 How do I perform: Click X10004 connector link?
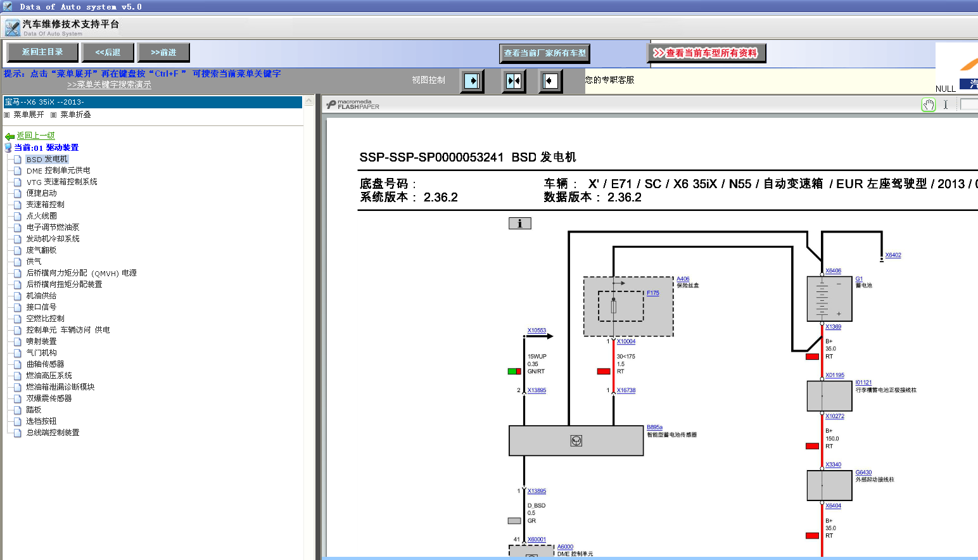coord(626,341)
